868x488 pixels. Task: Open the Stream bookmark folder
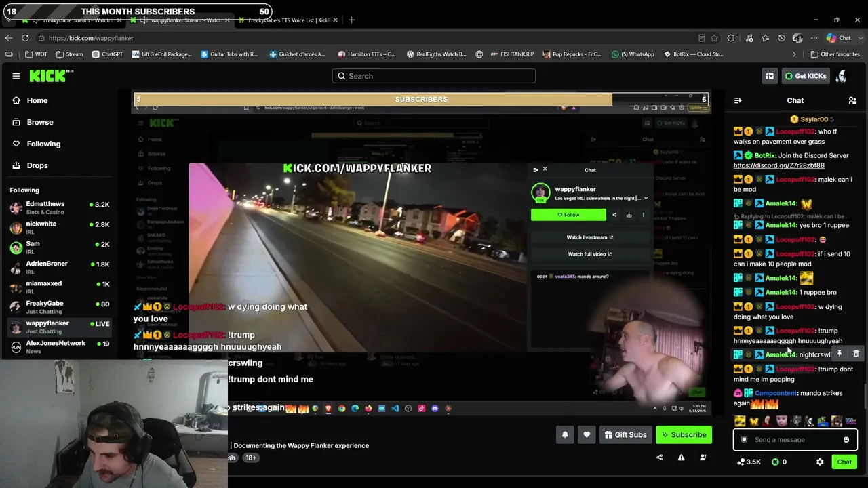click(69, 54)
